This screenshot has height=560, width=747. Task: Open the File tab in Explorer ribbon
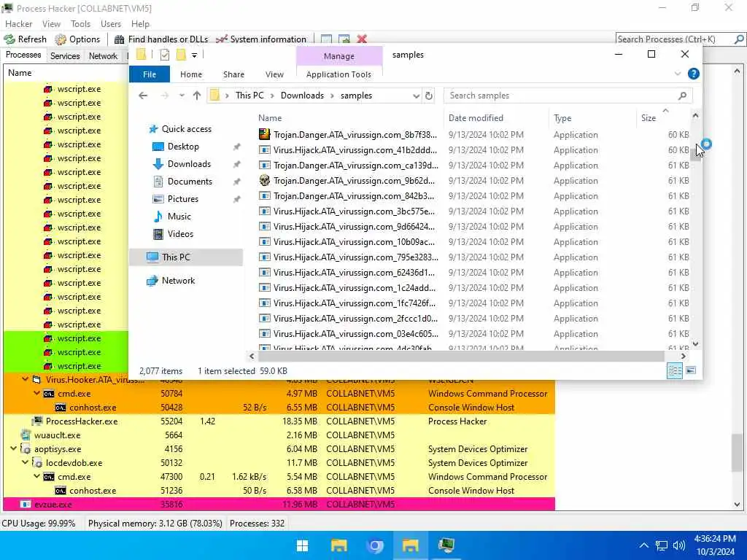click(x=150, y=74)
